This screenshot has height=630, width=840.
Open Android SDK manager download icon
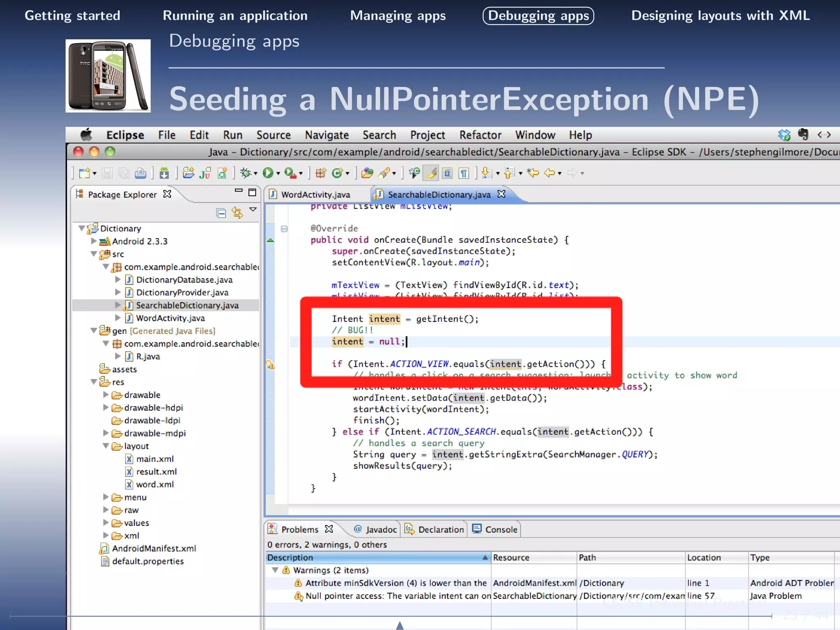[164, 173]
